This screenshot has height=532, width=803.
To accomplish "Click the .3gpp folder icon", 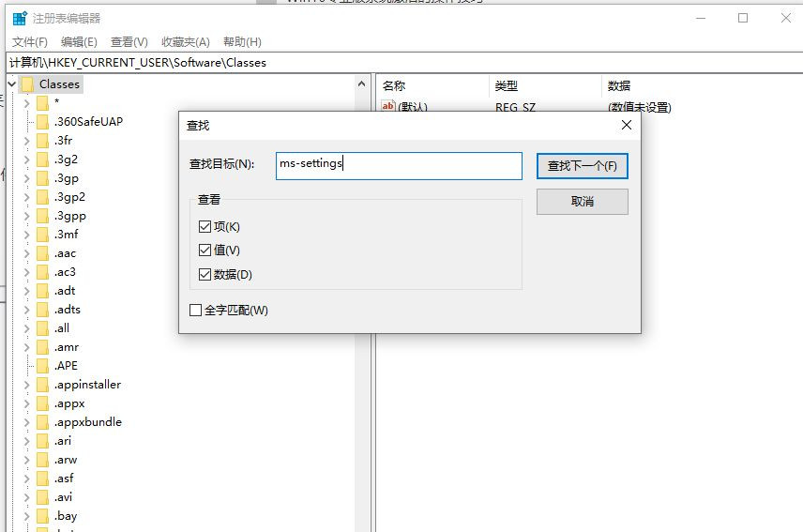I will [43, 216].
